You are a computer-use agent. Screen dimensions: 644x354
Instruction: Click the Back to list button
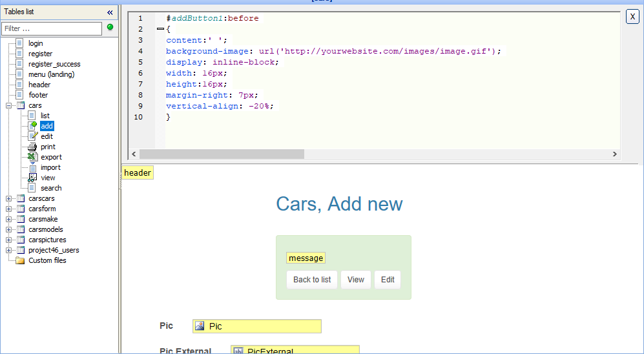tap(312, 280)
